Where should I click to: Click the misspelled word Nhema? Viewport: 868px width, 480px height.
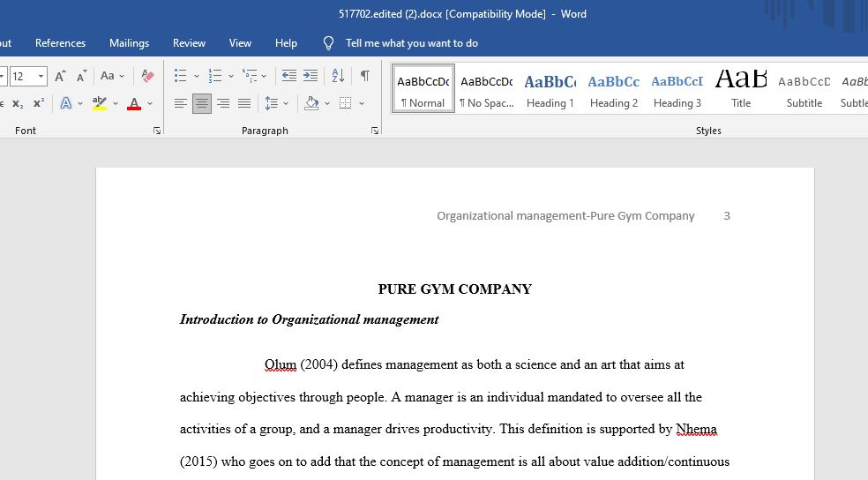[x=696, y=429]
